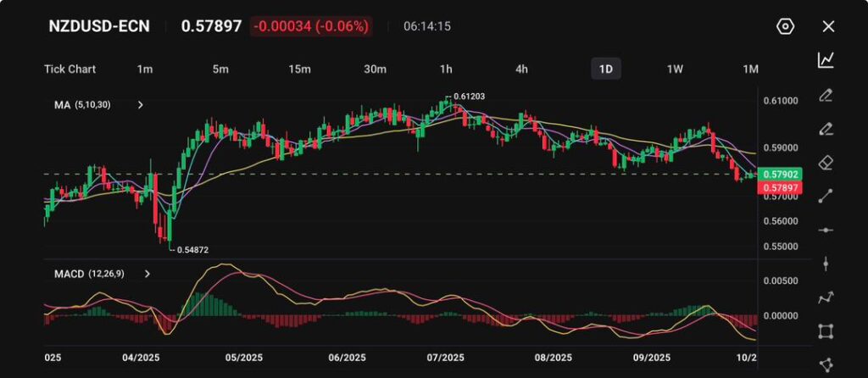
Task: Select the vertical line tool
Action: (826, 264)
